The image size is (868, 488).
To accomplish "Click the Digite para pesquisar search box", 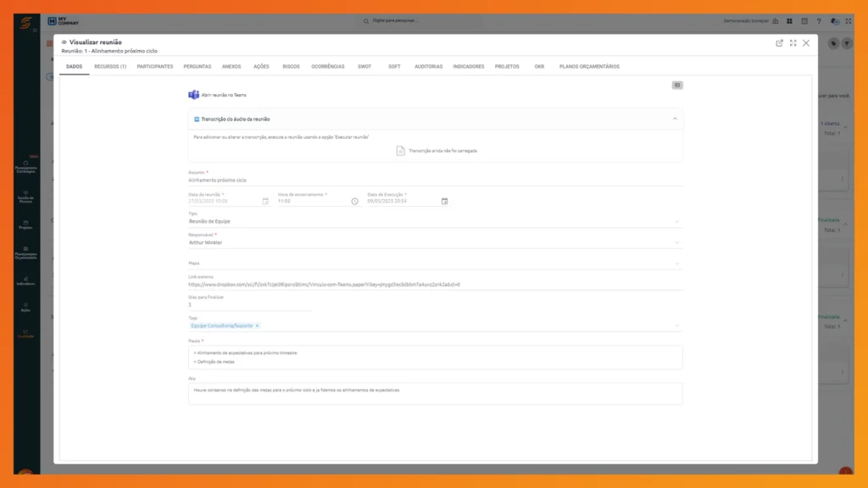I will (x=395, y=20).
